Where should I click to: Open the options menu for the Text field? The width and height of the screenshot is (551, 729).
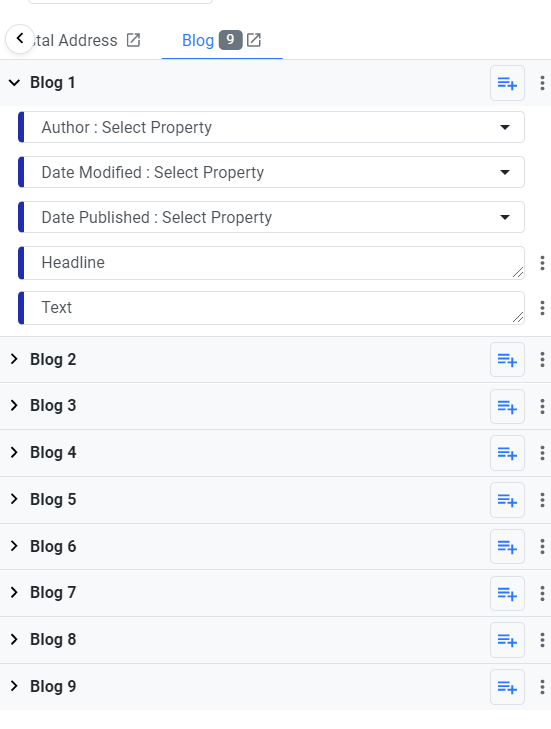point(542,308)
